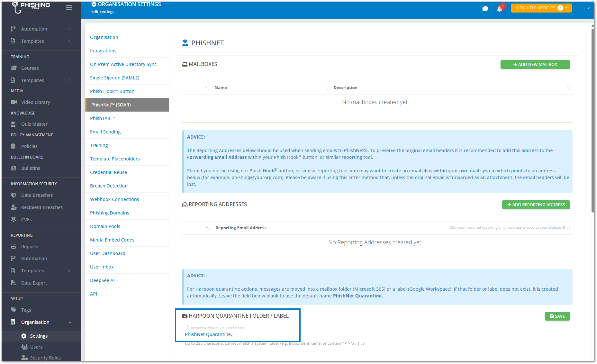Select the PhishNet (SOAR) tab

click(x=127, y=105)
